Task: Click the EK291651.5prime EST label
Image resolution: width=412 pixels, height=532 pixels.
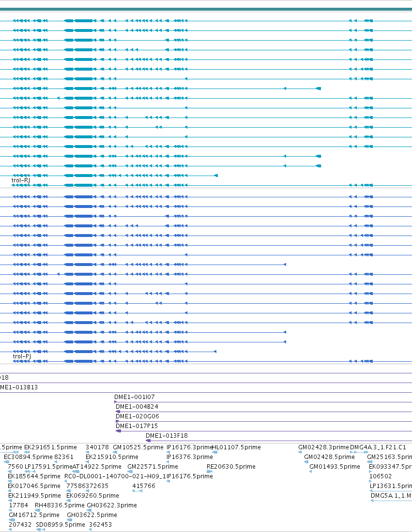Action: (50, 447)
